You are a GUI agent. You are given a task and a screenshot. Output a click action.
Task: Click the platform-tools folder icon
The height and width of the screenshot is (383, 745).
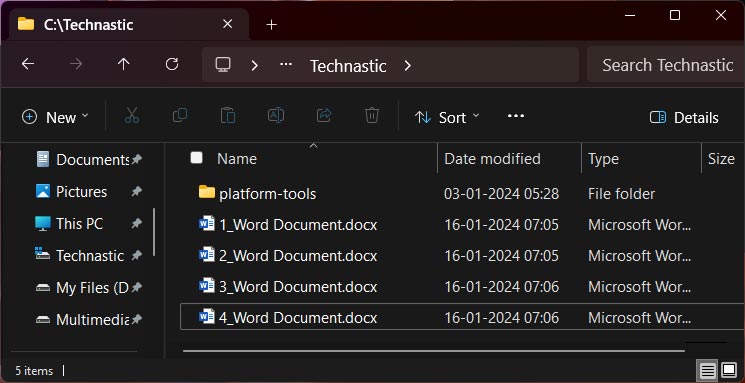207,192
